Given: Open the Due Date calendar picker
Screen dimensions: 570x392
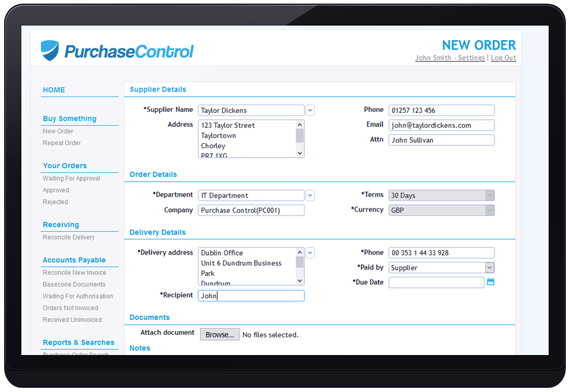Looking at the screenshot, I should pyautogui.click(x=490, y=282).
